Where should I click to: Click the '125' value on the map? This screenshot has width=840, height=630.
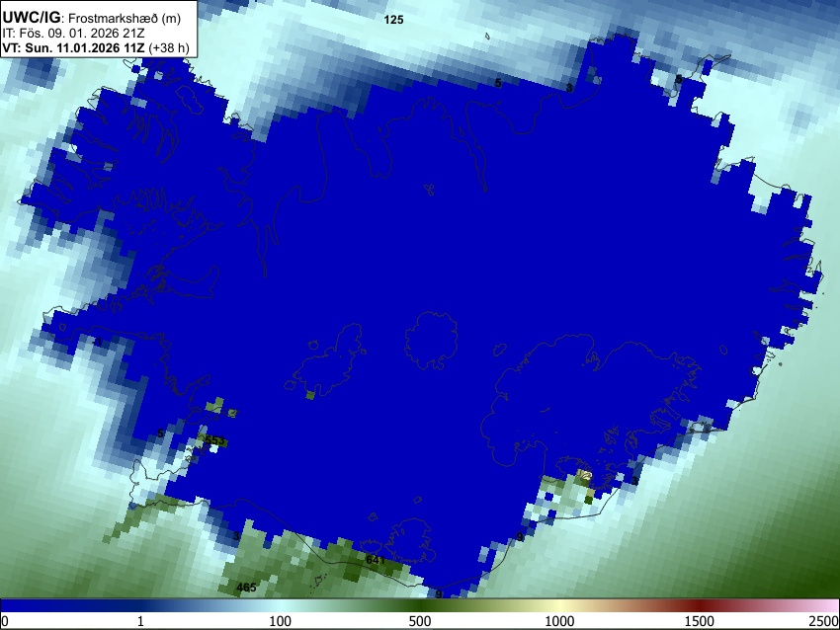point(393,20)
